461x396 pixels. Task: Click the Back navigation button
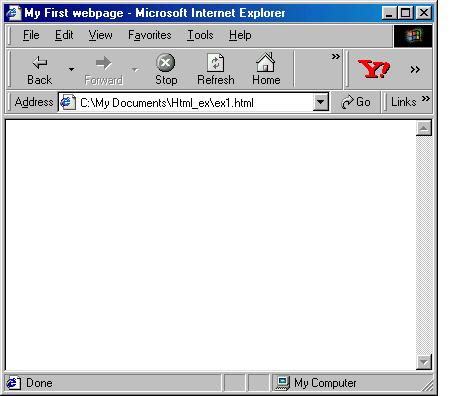[39, 70]
